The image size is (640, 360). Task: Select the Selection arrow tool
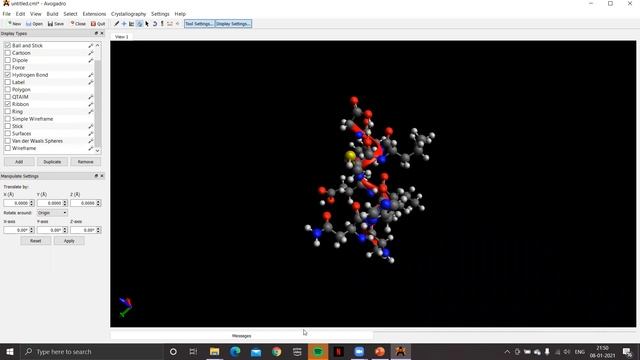[147, 24]
